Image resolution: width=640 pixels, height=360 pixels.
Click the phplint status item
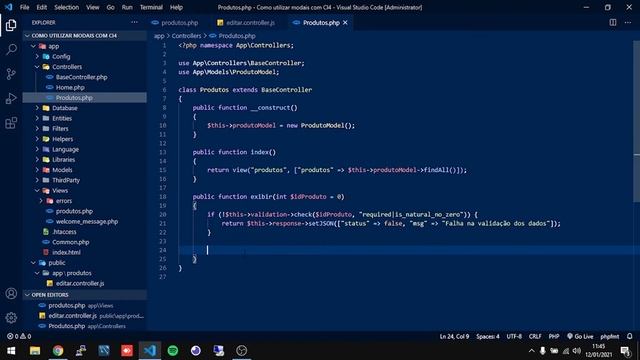pos(609,336)
